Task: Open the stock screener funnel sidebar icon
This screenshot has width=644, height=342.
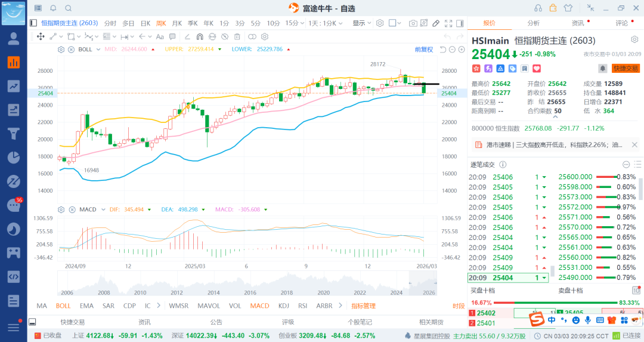Action: point(14,134)
